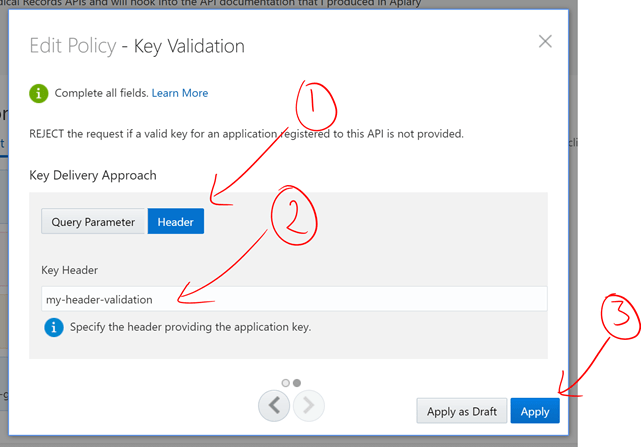Close the Edit Policy dialog
The height and width of the screenshot is (447, 641).
tap(545, 42)
